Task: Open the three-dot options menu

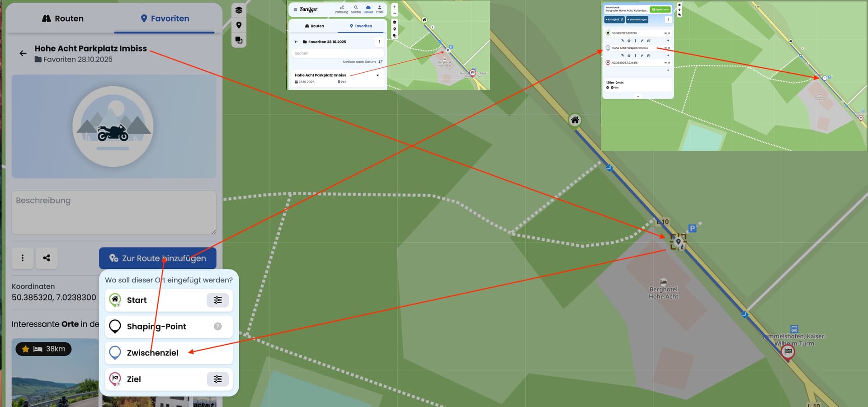Action: (23, 258)
